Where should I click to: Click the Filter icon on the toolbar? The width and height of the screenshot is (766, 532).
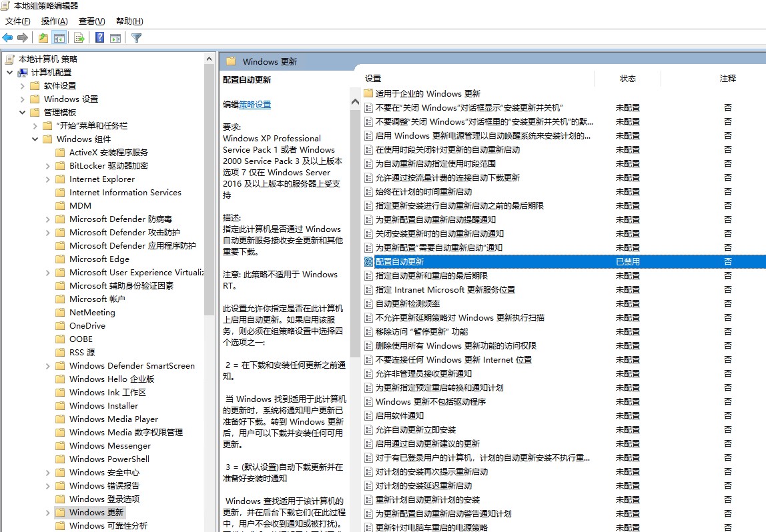click(x=137, y=37)
